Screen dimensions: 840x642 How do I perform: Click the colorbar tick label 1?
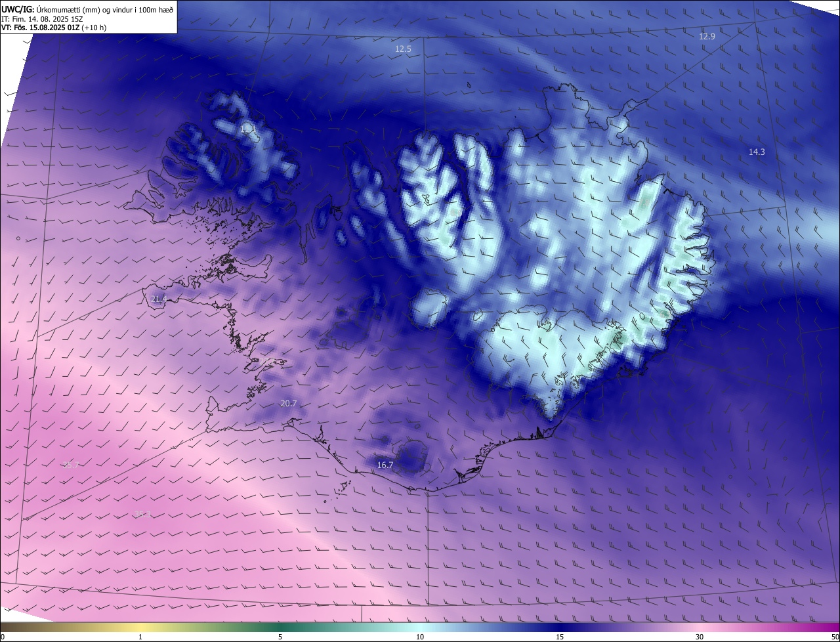tap(140, 637)
